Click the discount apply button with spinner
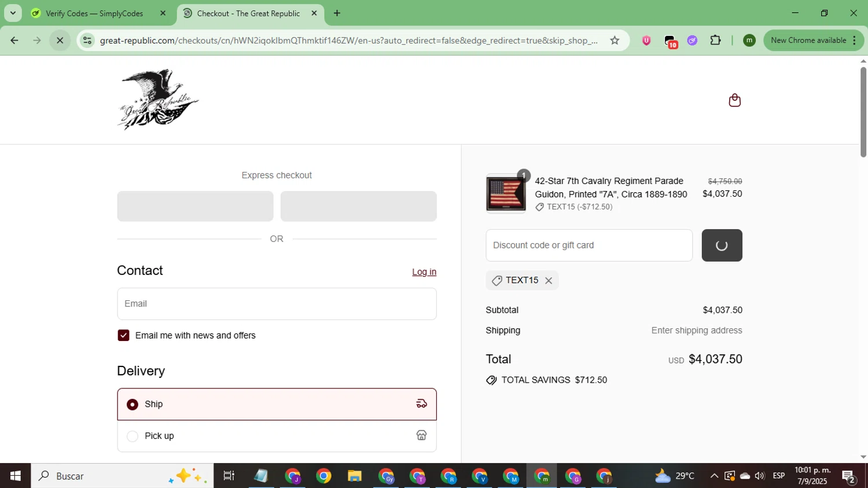Viewport: 868px width, 488px height. click(x=722, y=245)
